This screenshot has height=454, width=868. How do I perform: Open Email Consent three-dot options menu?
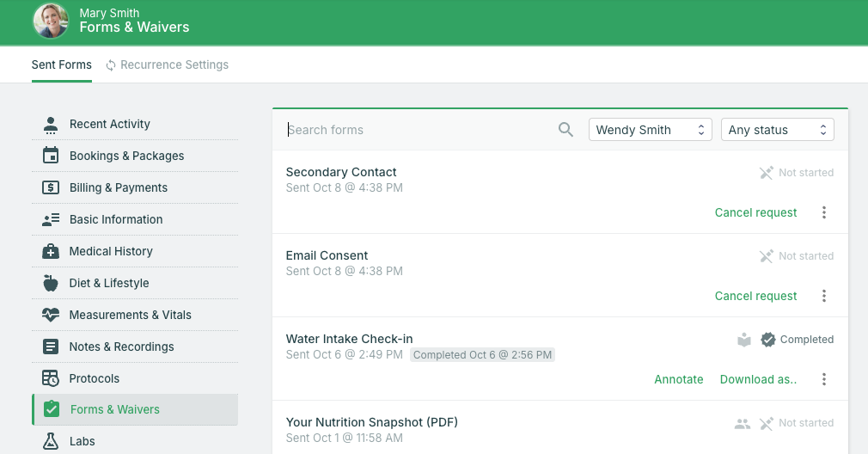pyautogui.click(x=824, y=296)
